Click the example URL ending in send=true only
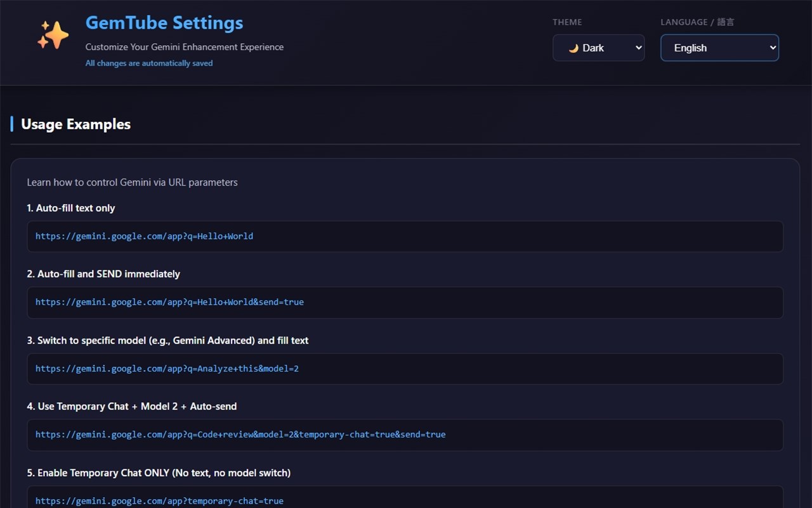The height and width of the screenshot is (508, 812). coord(169,302)
